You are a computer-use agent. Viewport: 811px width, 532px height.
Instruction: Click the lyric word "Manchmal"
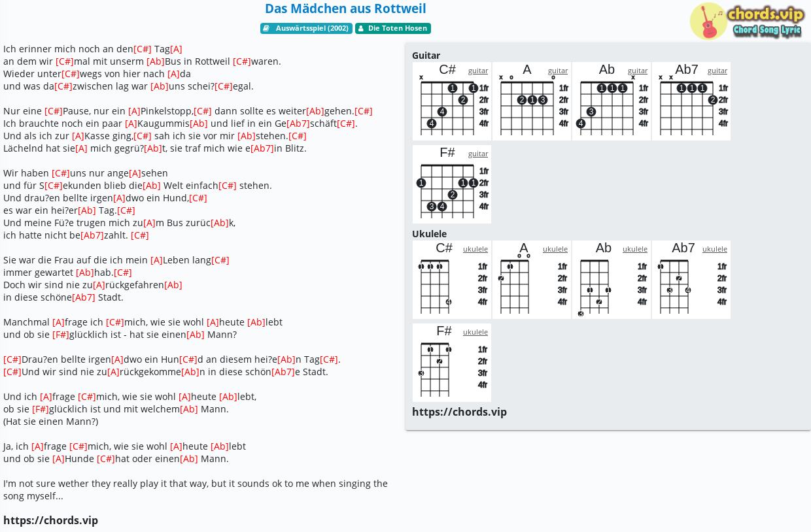(x=27, y=322)
